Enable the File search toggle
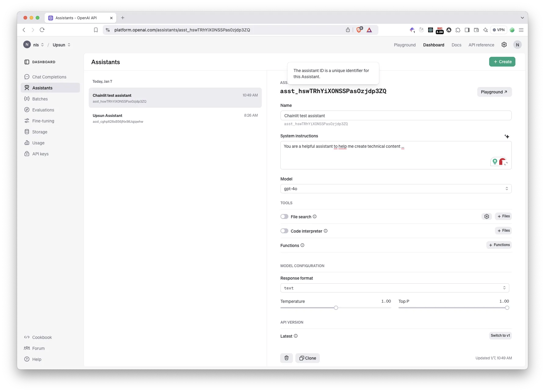 pyautogui.click(x=284, y=216)
